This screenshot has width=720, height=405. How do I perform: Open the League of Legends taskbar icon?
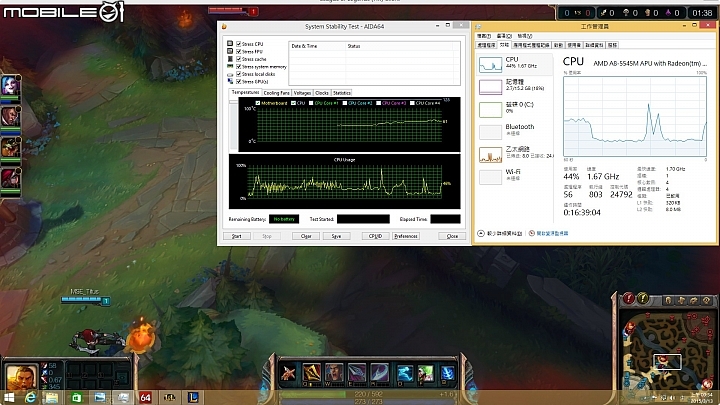(192, 398)
